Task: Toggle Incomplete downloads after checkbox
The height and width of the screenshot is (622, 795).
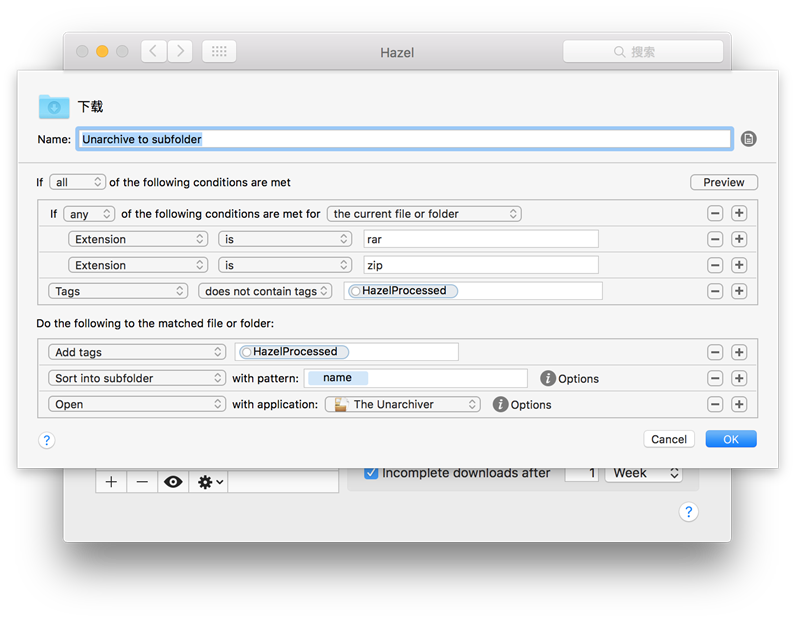Action: (371, 473)
